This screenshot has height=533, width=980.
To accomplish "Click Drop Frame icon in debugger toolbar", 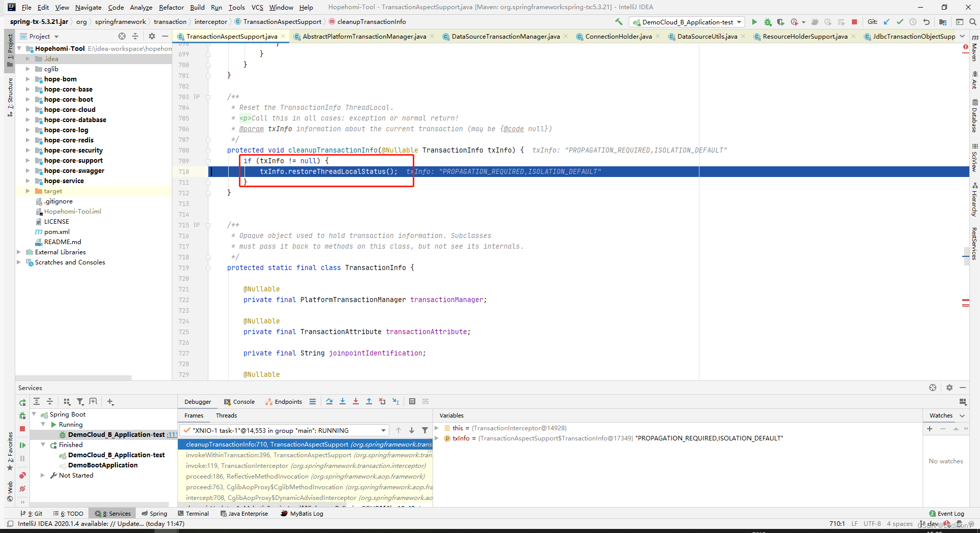I will tap(382, 401).
